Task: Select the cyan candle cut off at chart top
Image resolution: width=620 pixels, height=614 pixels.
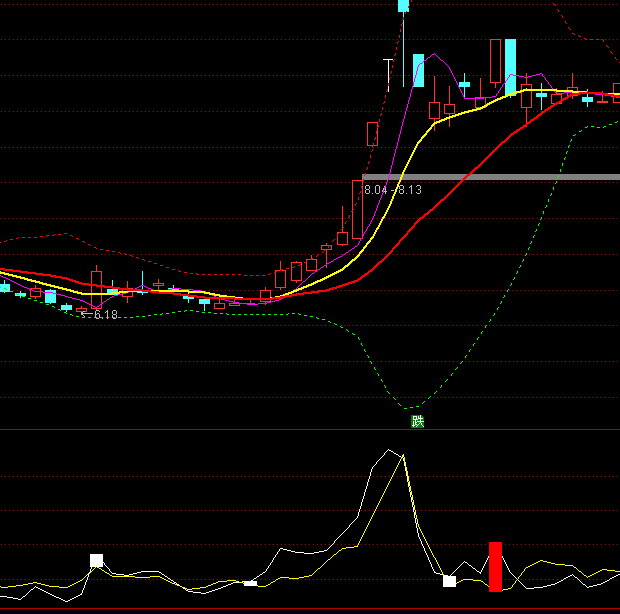Action: (x=404, y=6)
